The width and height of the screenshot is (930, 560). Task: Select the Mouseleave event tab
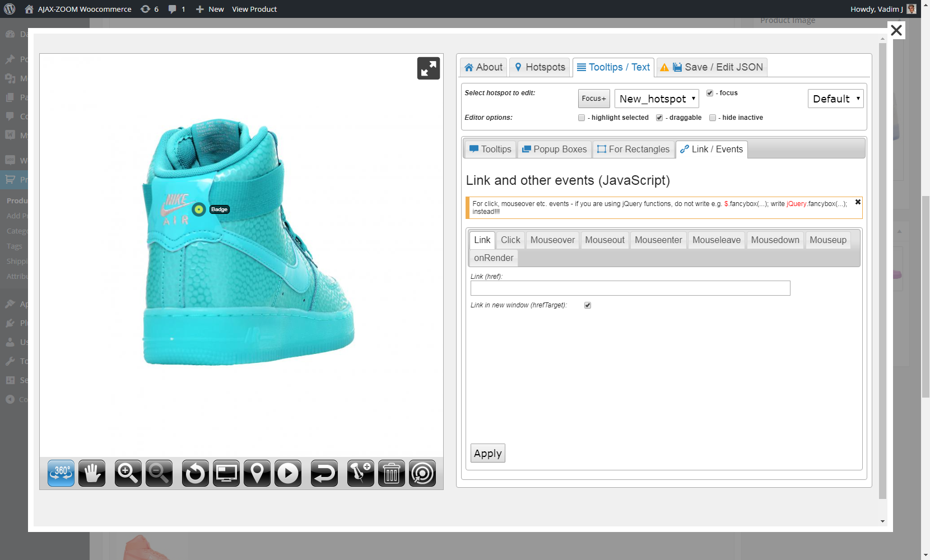coord(717,240)
